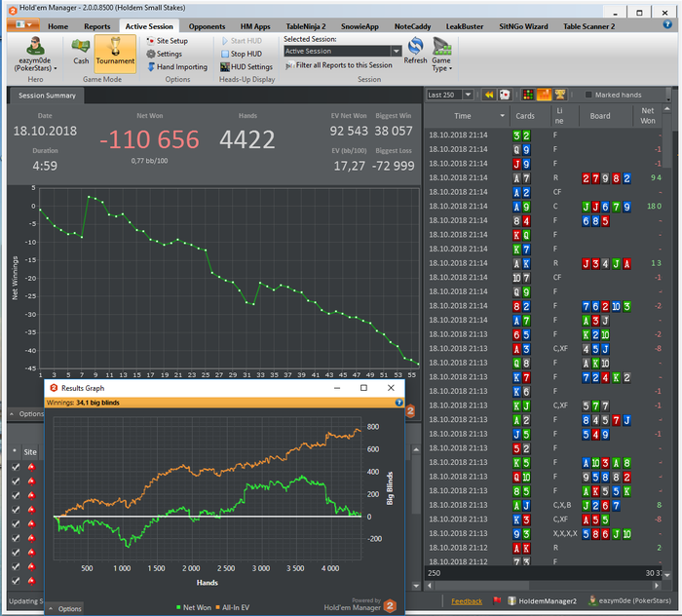Click the eazym0de hero avatar icon
This screenshot has width=682, height=616.
click(x=35, y=46)
